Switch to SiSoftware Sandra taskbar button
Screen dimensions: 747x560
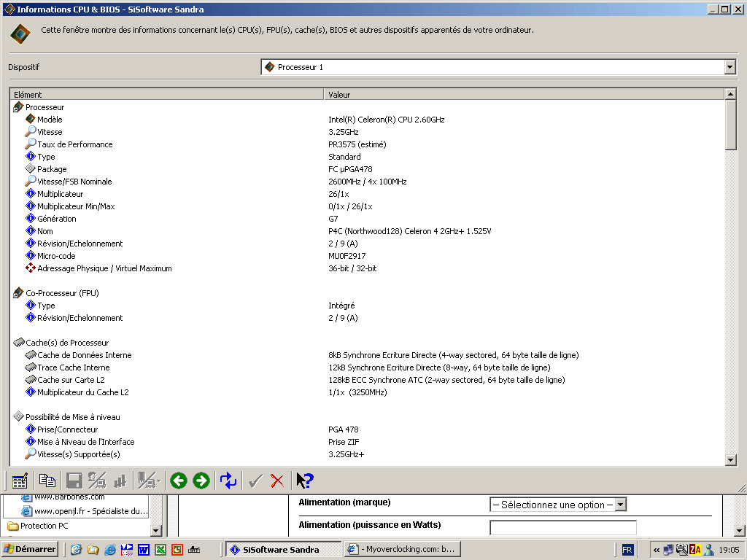click(284, 549)
